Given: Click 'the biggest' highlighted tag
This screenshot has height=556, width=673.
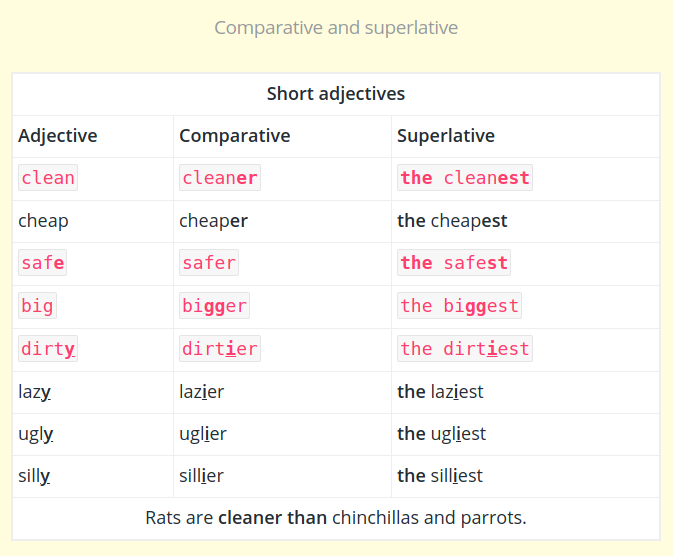Looking at the screenshot, I should (x=459, y=305).
